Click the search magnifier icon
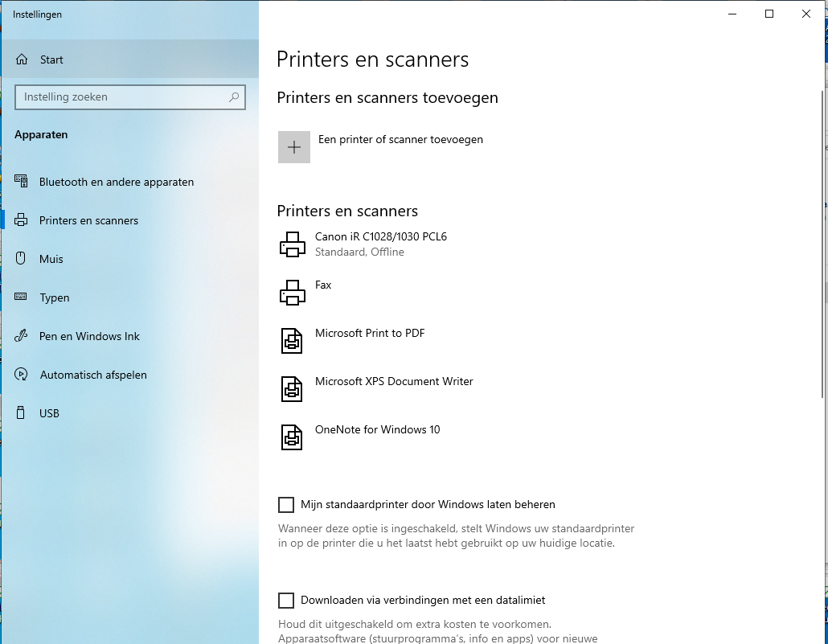 (234, 96)
